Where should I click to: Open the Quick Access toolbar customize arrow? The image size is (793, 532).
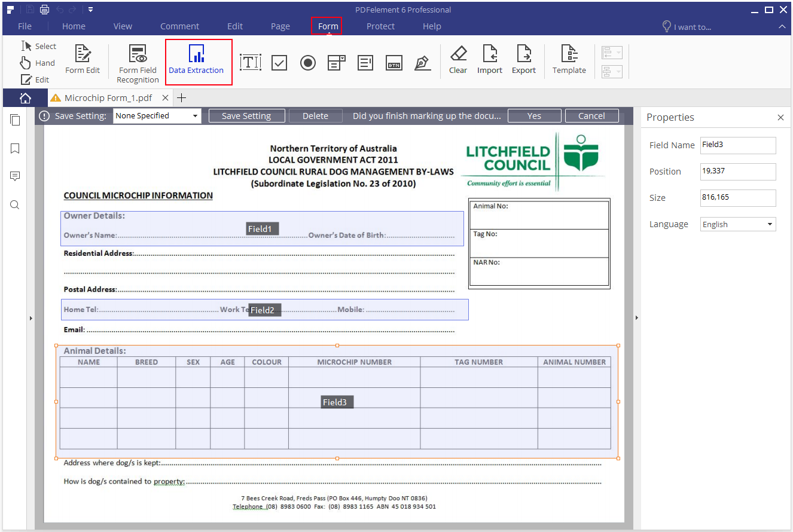90,10
